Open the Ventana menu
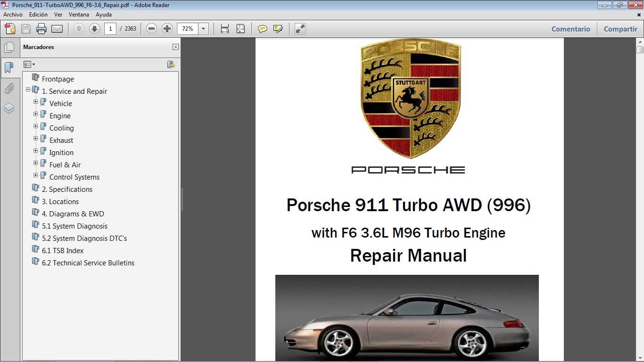 [79, 15]
